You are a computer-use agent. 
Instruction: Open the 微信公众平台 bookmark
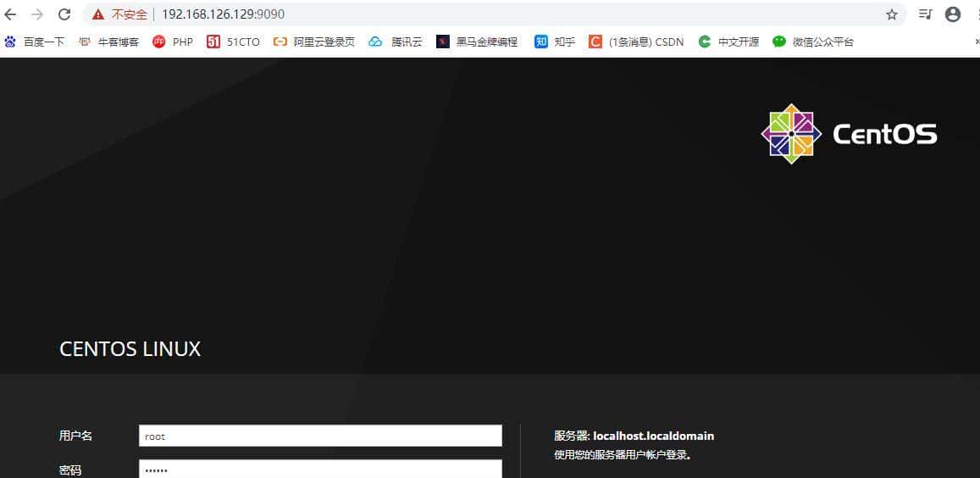point(813,42)
